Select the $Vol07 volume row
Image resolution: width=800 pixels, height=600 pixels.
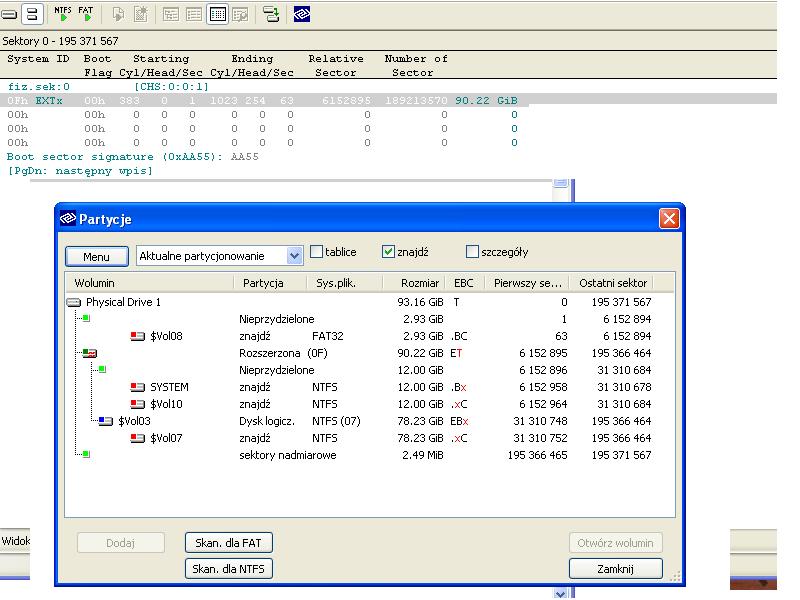[x=359, y=438]
